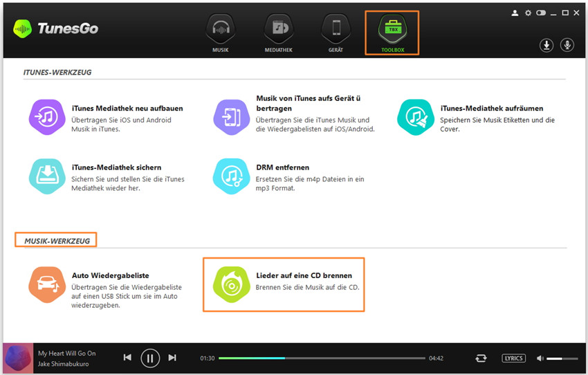This screenshot has width=588, height=375.
Task: Minimize the TunesGo window
Action: [x=553, y=14]
